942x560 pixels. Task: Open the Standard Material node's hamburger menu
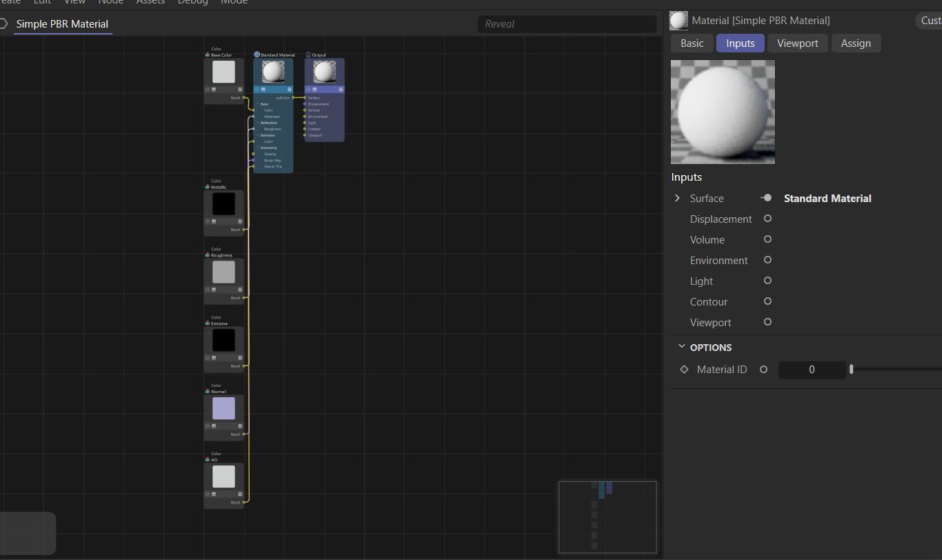[x=289, y=89]
